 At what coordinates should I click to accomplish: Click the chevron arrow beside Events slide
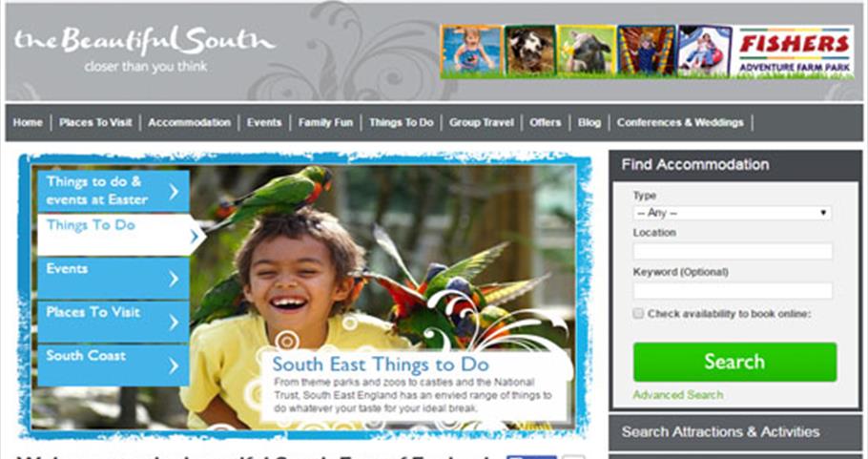pyautogui.click(x=174, y=279)
